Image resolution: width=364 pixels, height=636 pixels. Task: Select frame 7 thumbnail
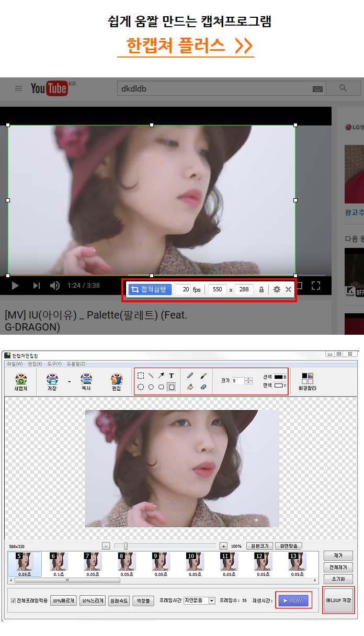tap(93, 564)
